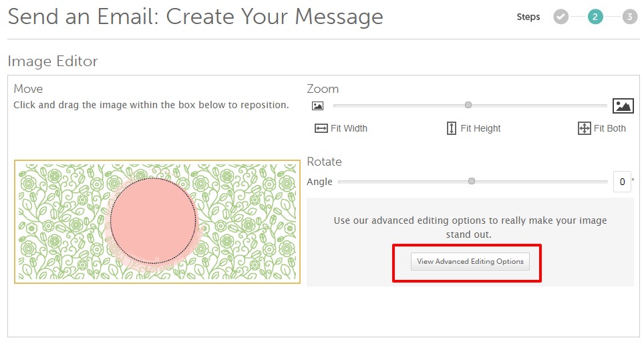The height and width of the screenshot is (342, 644).
Task: Click the Fit Width label
Action: point(349,128)
